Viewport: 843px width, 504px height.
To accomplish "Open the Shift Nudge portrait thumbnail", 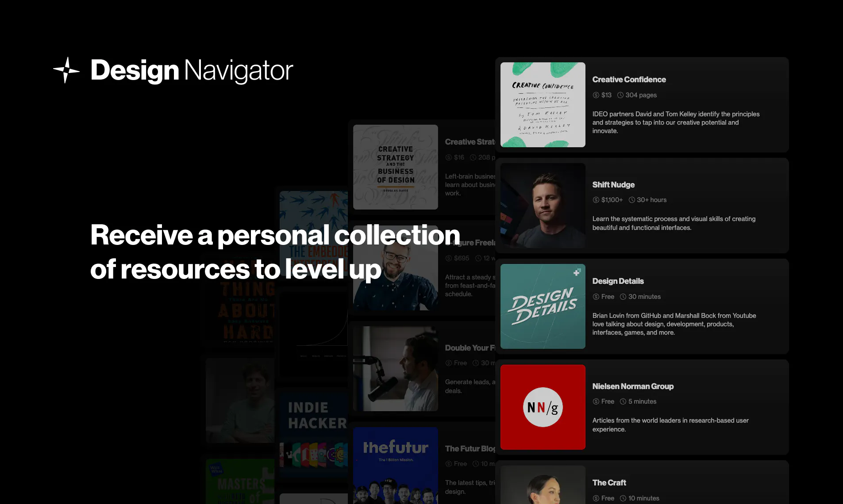I will coord(543,206).
